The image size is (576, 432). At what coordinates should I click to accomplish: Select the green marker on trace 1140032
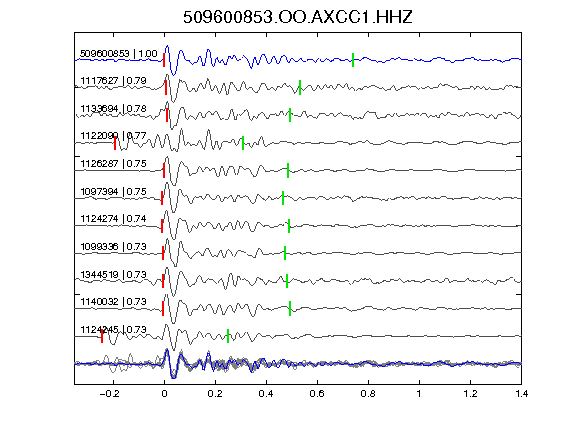pos(290,309)
